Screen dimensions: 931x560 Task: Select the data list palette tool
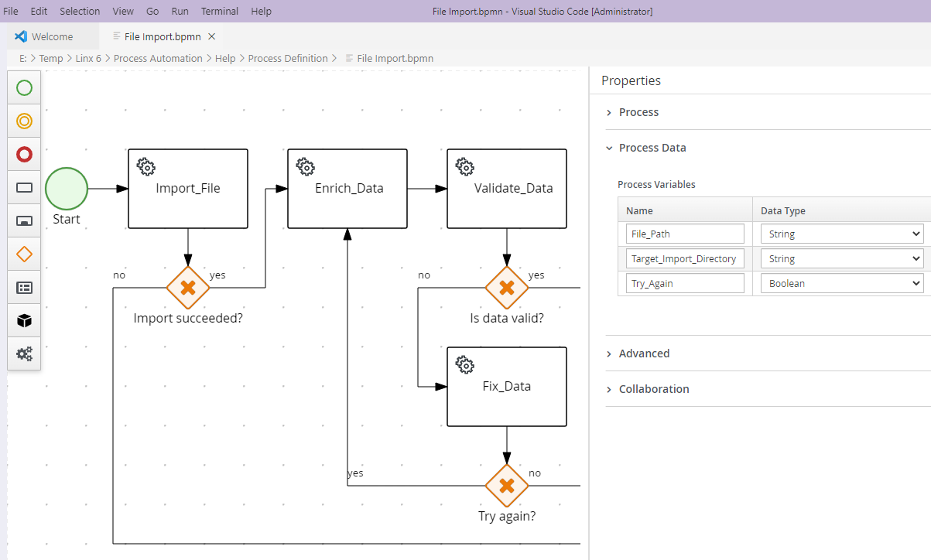pos(24,287)
